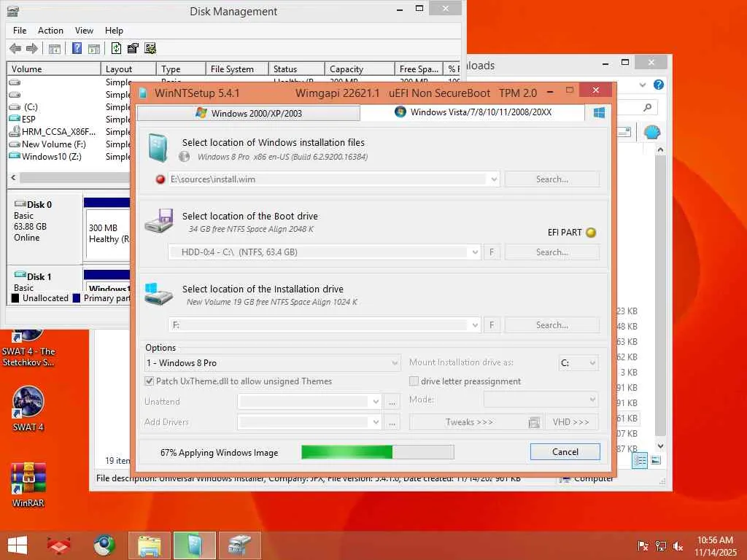Open Help menu in Disk Management

[114, 31]
